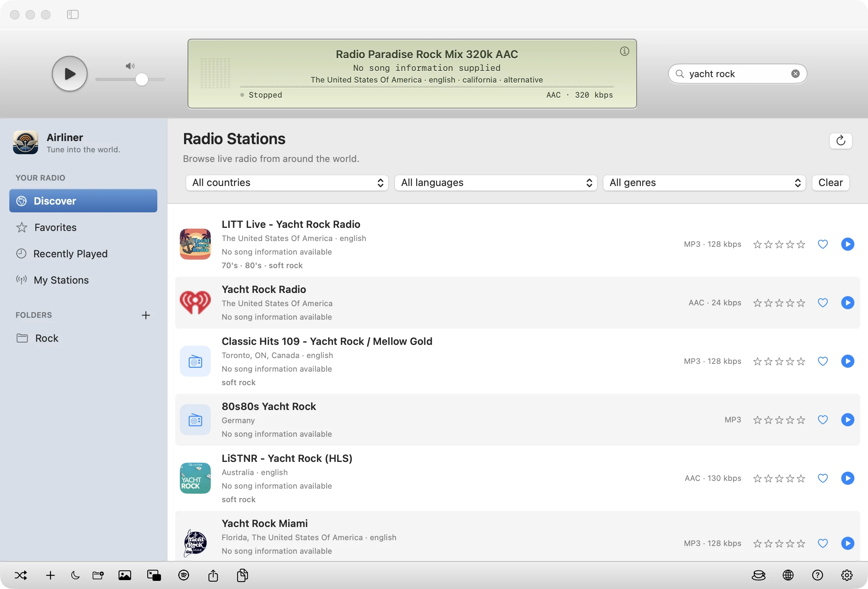Open the Rock folder in sidebar

point(83,338)
